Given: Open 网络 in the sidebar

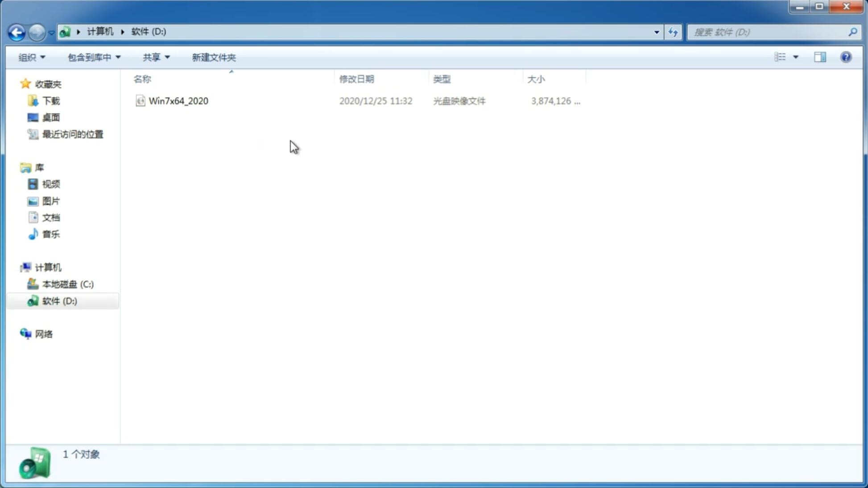Looking at the screenshot, I should [44, 334].
